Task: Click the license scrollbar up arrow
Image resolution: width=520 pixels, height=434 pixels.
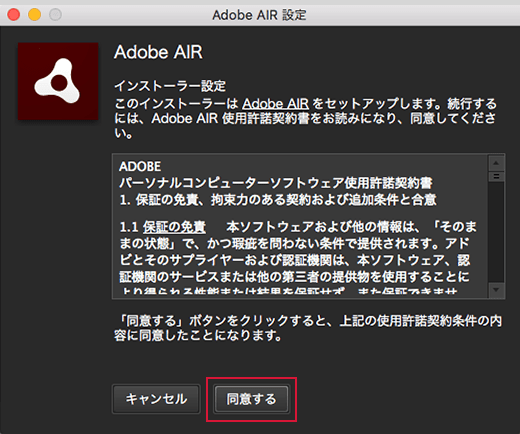Action: [496, 163]
